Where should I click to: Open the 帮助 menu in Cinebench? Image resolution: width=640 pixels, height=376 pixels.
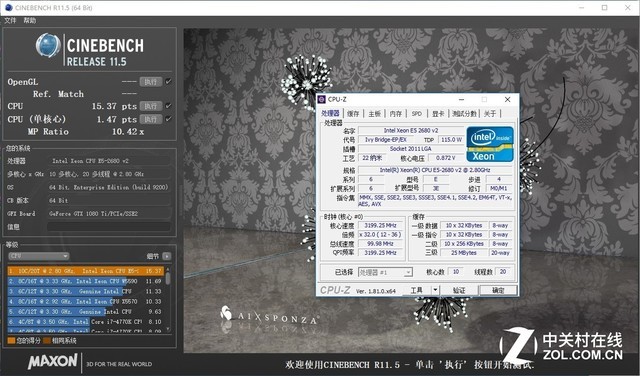tap(29, 20)
